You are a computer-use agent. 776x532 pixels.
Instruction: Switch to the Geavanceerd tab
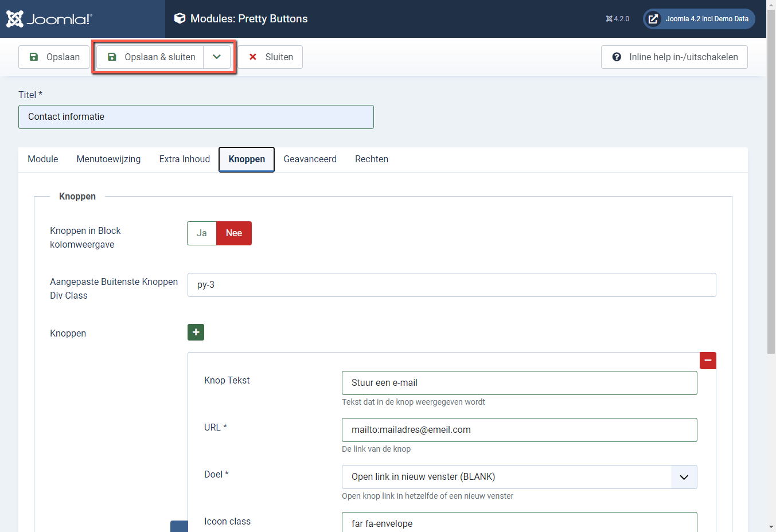point(310,159)
